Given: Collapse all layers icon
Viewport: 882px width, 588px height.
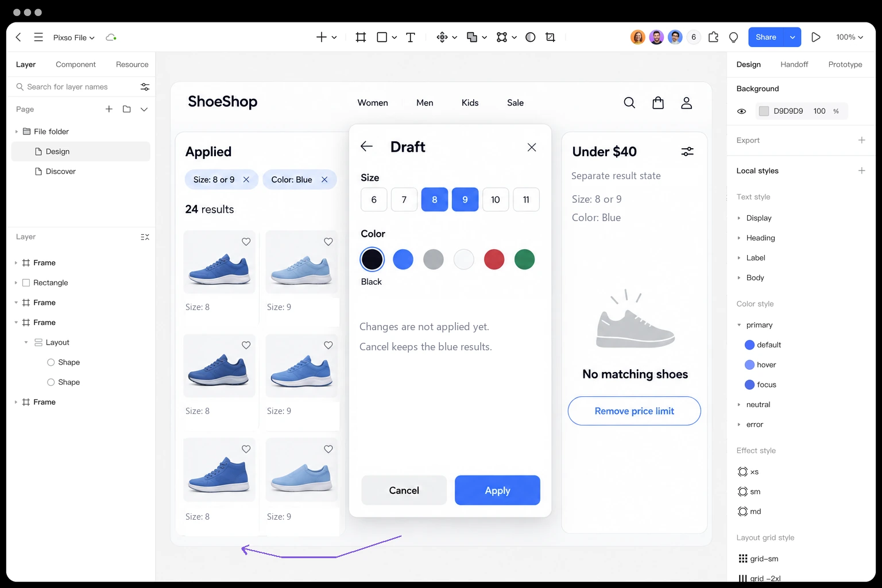Looking at the screenshot, I should pos(145,237).
